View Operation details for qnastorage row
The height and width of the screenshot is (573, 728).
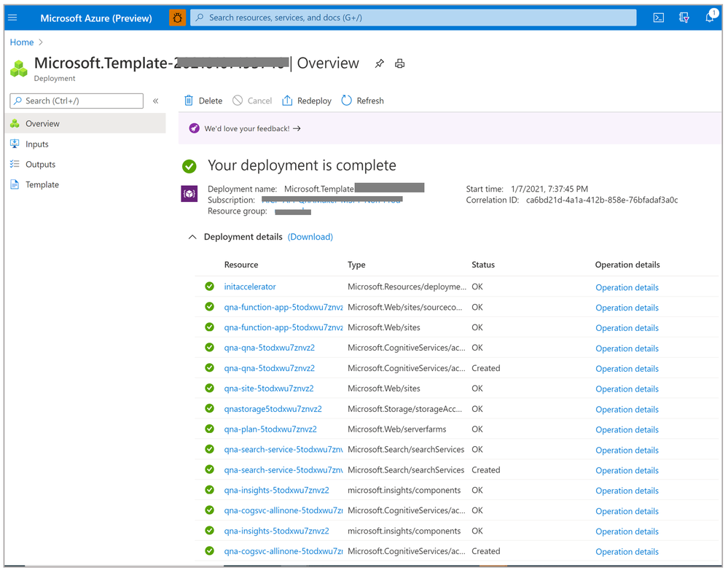click(x=627, y=410)
